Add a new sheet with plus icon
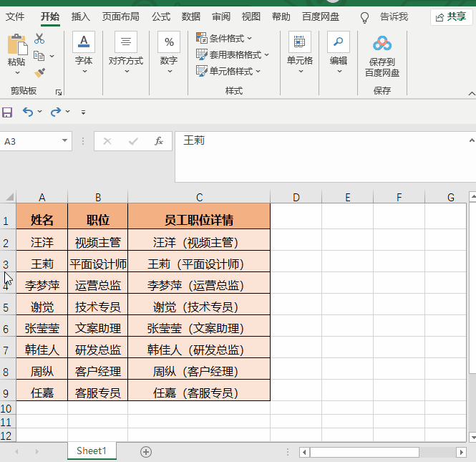The height and width of the screenshot is (462, 476). tap(146, 452)
